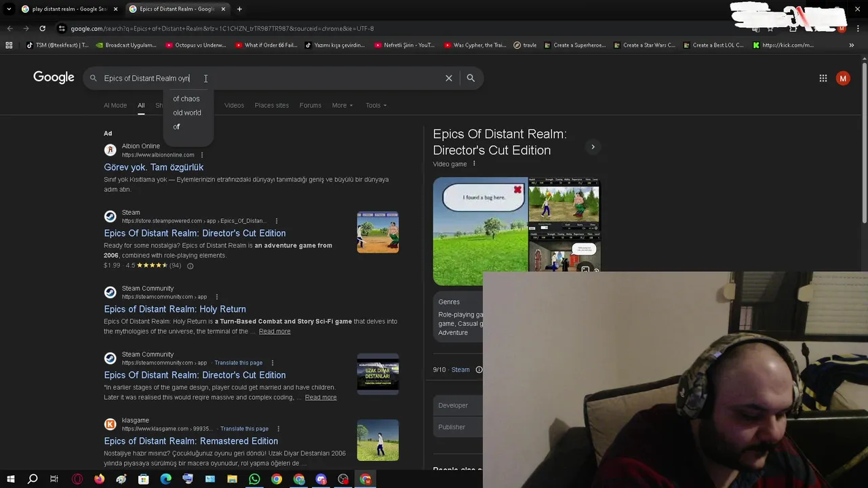The height and width of the screenshot is (488, 868).
Task: Open Steam 'Director's Cut Edition' store result
Action: [195, 233]
